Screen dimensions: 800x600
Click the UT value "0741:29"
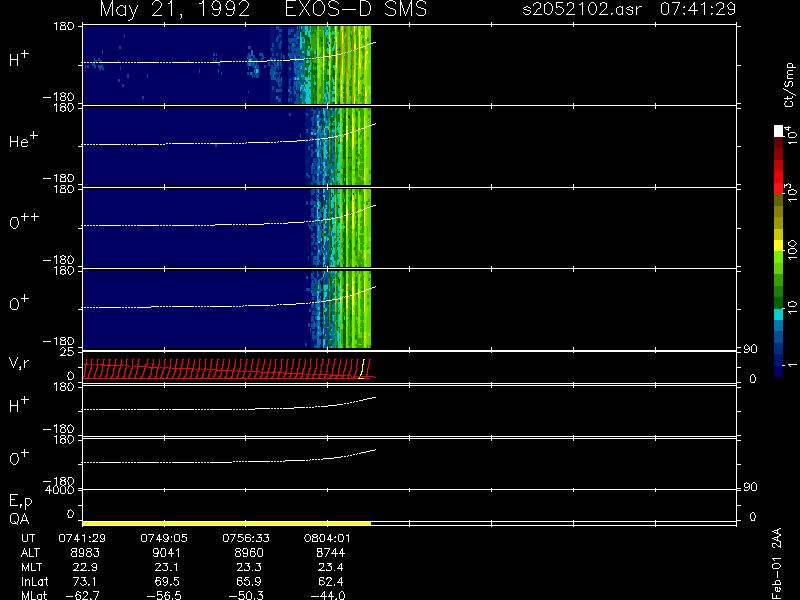(x=82, y=538)
